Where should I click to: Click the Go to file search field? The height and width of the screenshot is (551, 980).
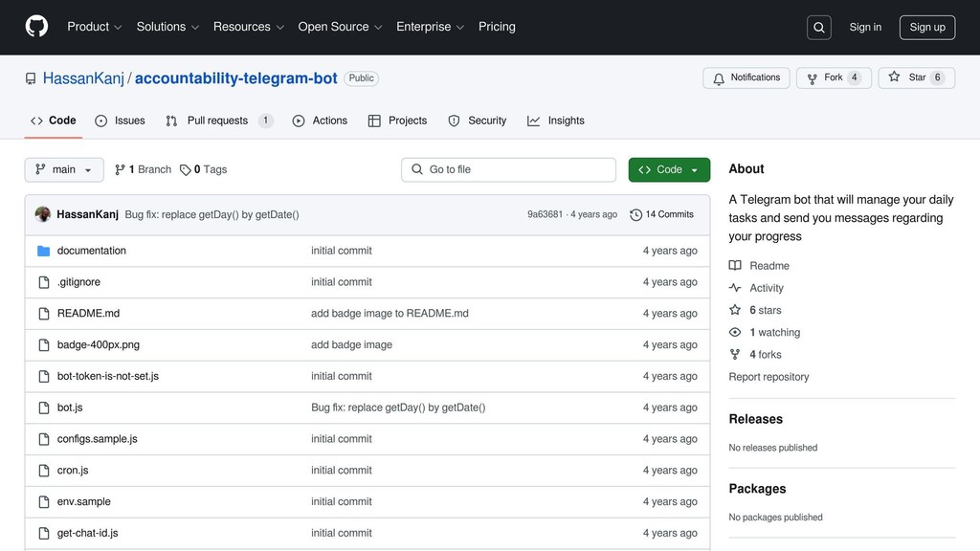(508, 168)
